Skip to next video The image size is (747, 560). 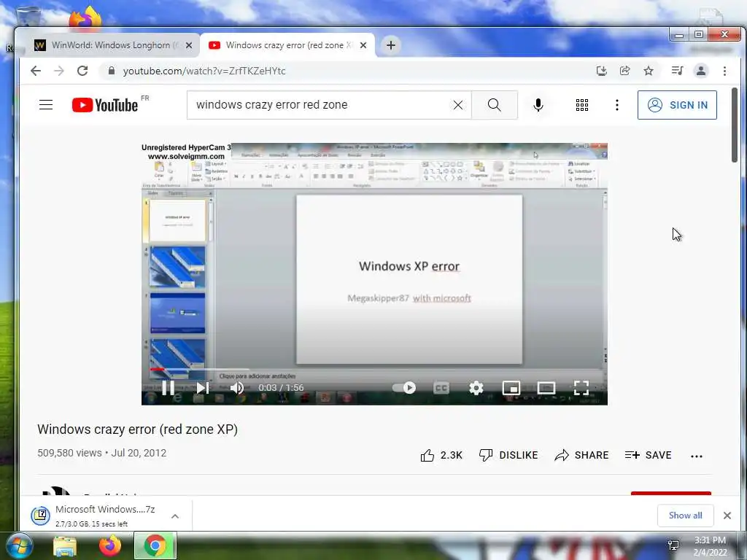pyautogui.click(x=203, y=388)
